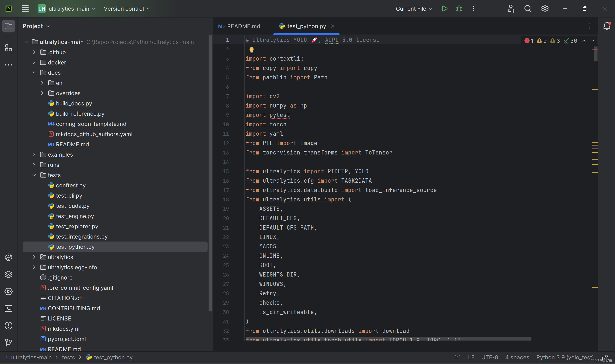Screen dimensions: 615x364
Task: Click the Add Account icon
Action: pos(511,8)
